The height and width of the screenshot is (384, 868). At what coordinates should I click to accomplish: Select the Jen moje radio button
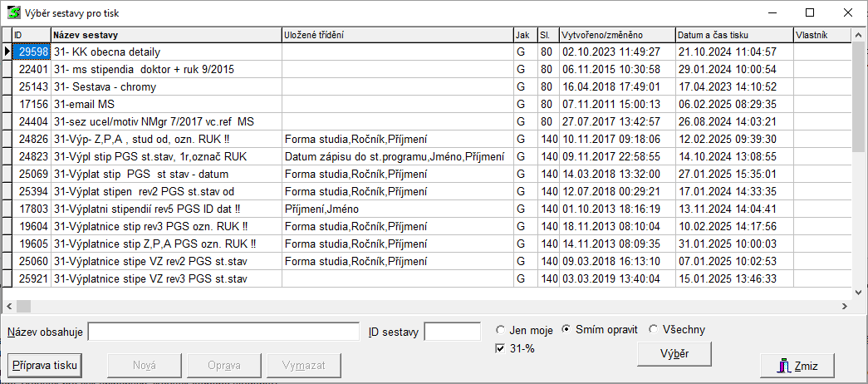click(x=501, y=330)
